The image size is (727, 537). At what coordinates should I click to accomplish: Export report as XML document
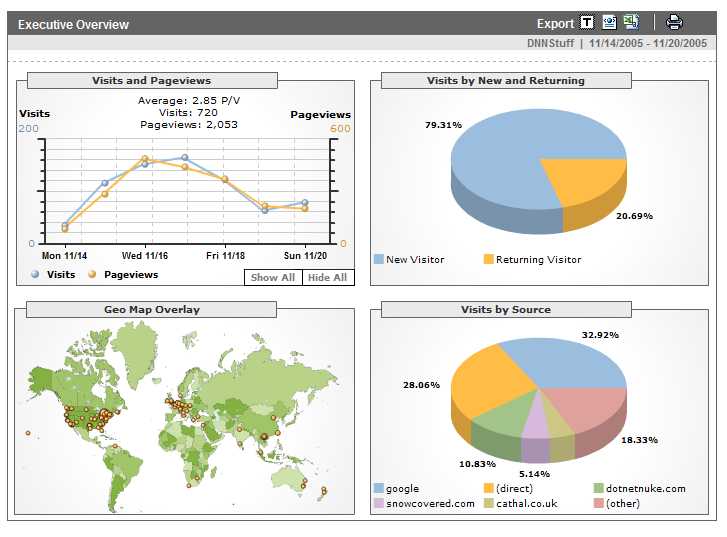coord(609,23)
